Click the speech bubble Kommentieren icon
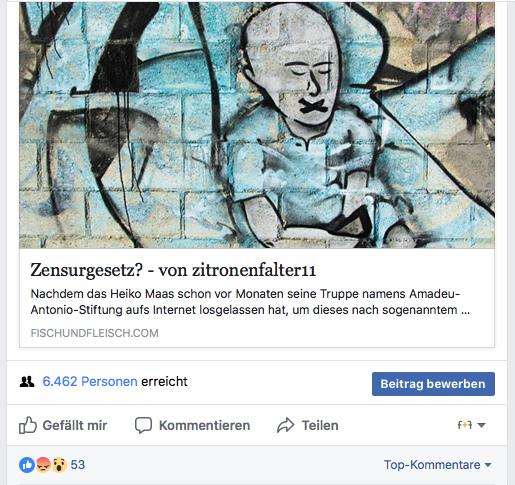The image size is (515, 485). tap(143, 425)
